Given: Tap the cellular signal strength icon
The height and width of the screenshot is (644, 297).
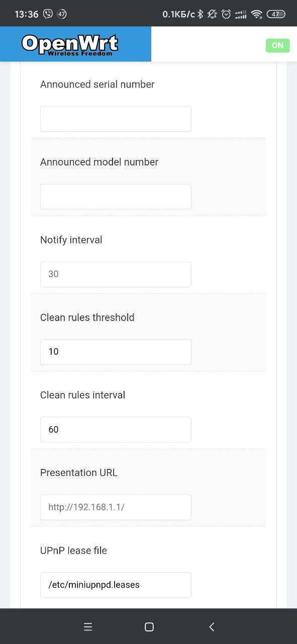Looking at the screenshot, I should [x=241, y=14].
